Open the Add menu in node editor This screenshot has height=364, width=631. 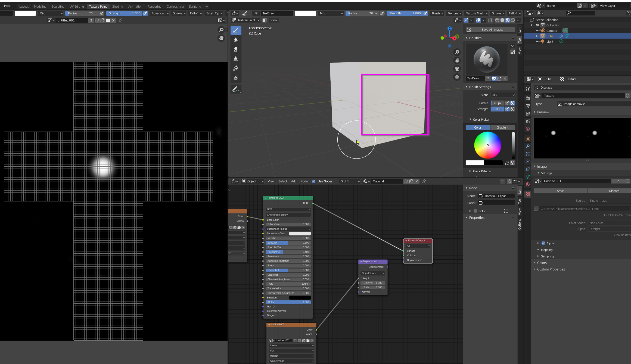pos(294,181)
